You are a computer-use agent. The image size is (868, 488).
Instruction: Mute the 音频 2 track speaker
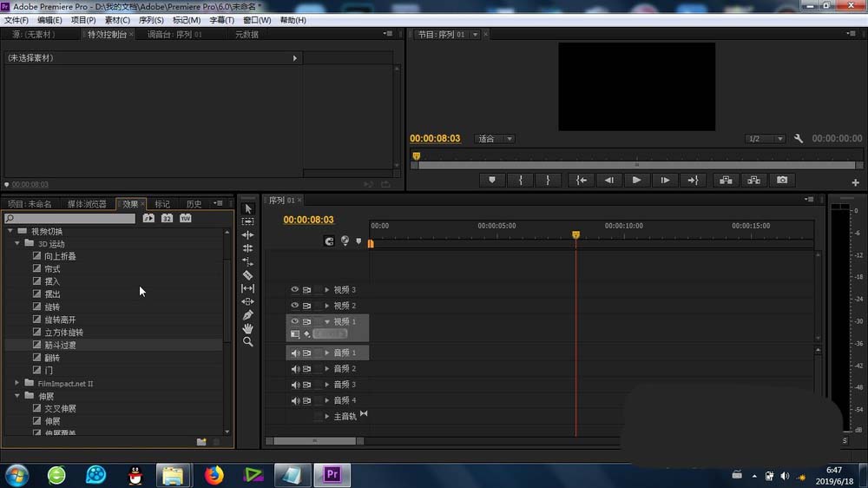295,369
